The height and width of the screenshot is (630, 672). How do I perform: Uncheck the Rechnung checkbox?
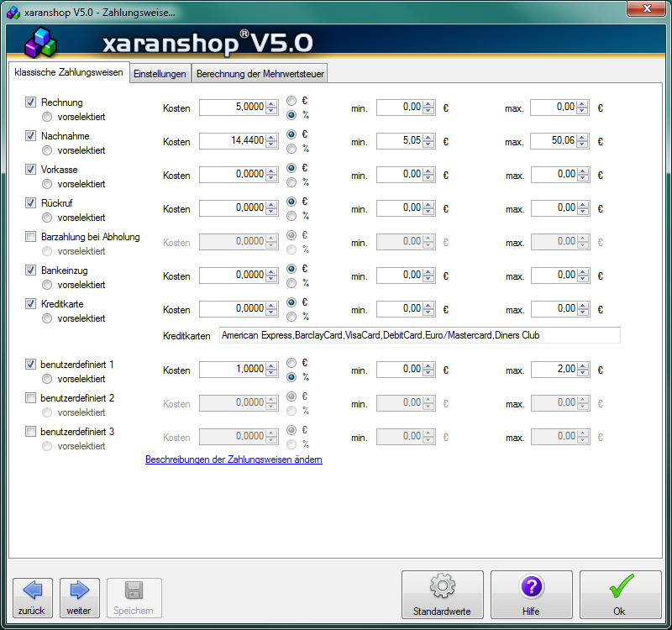tap(30, 102)
